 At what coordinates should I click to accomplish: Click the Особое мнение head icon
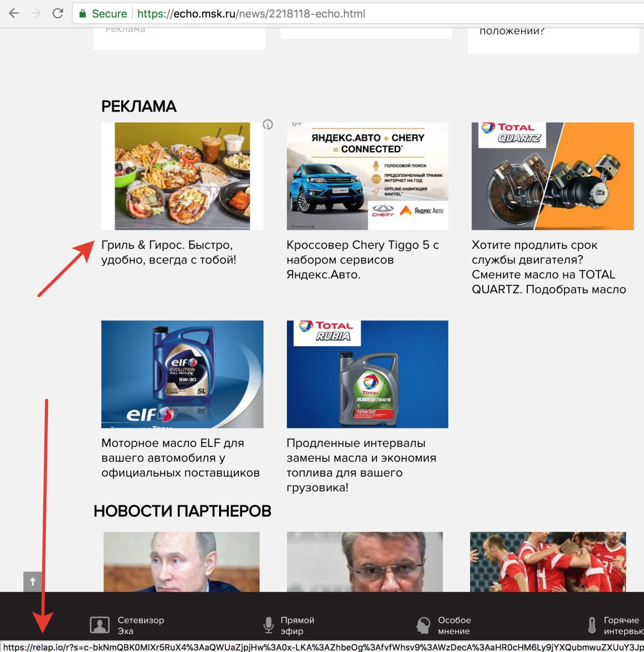pyautogui.click(x=423, y=625)
